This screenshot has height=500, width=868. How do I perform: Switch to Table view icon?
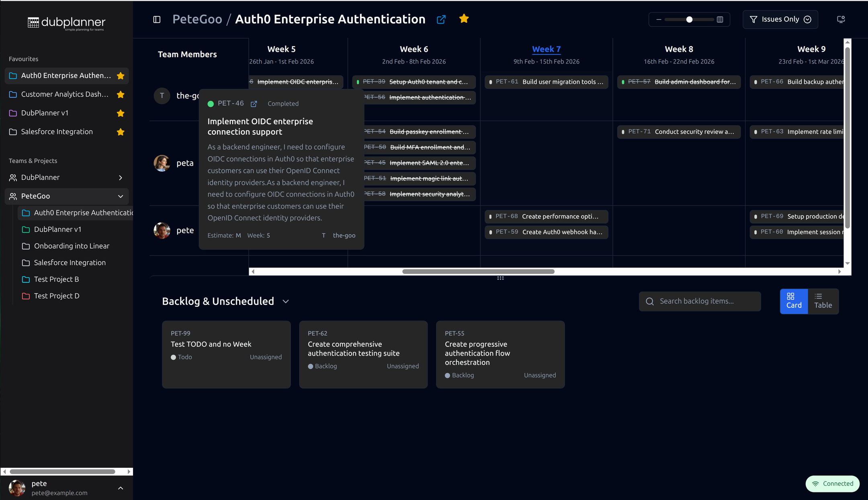coord(822,301)
